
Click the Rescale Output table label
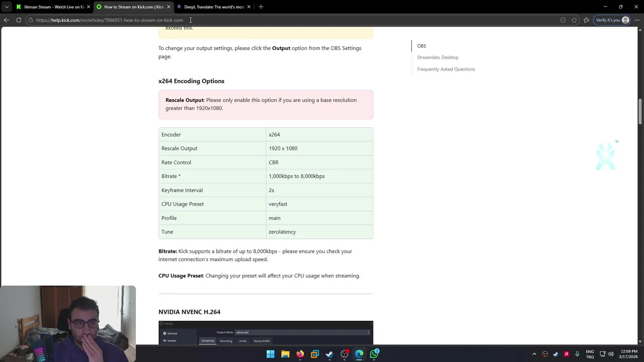coord(212,148)
